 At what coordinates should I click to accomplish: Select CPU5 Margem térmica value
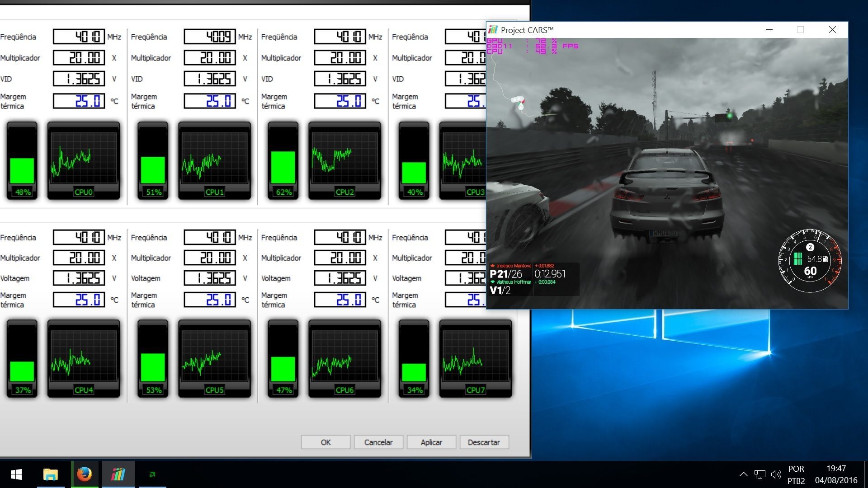point(210,300)
